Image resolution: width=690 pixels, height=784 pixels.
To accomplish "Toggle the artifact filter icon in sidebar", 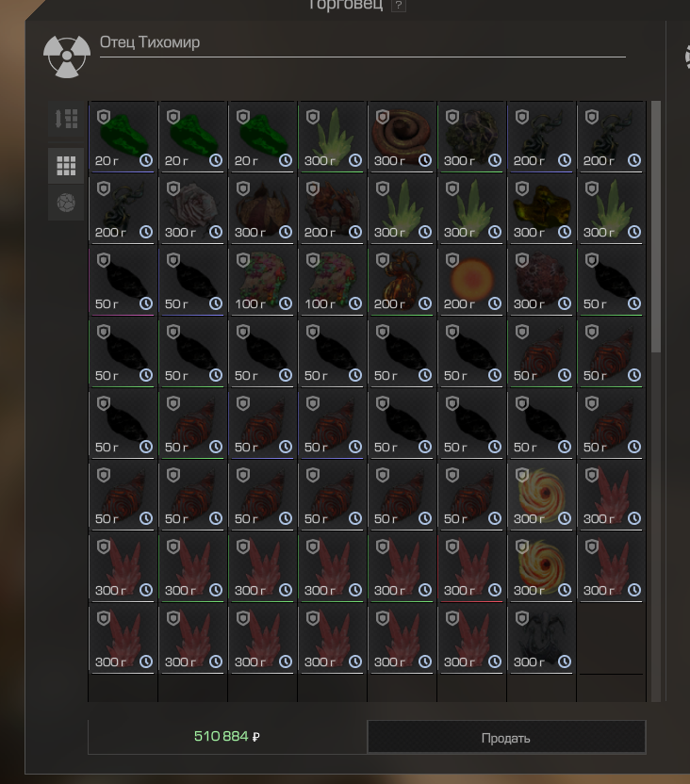I will 66,203.
